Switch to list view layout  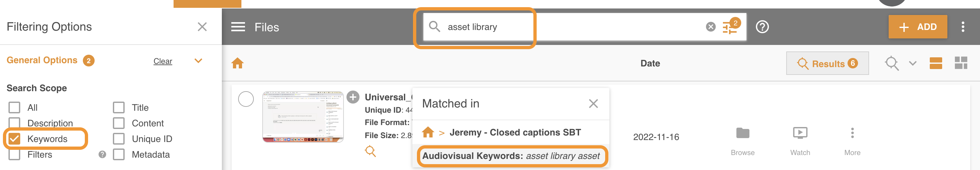click(936, 64)
